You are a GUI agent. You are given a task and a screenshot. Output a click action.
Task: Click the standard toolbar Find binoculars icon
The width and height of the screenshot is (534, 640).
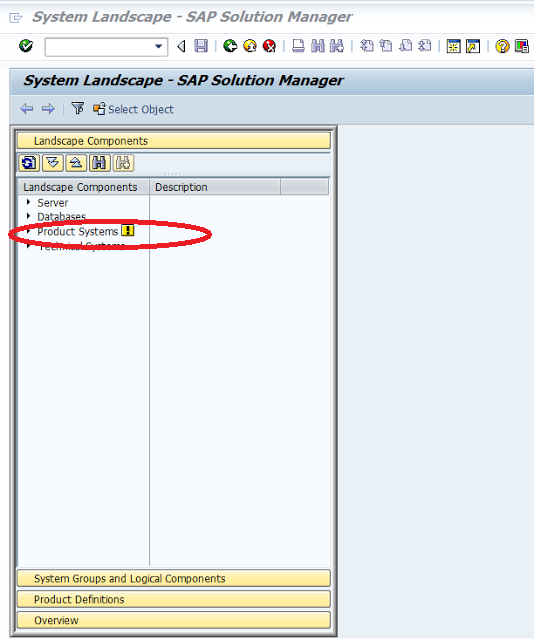pyautogui.click(x=318, y=46)
